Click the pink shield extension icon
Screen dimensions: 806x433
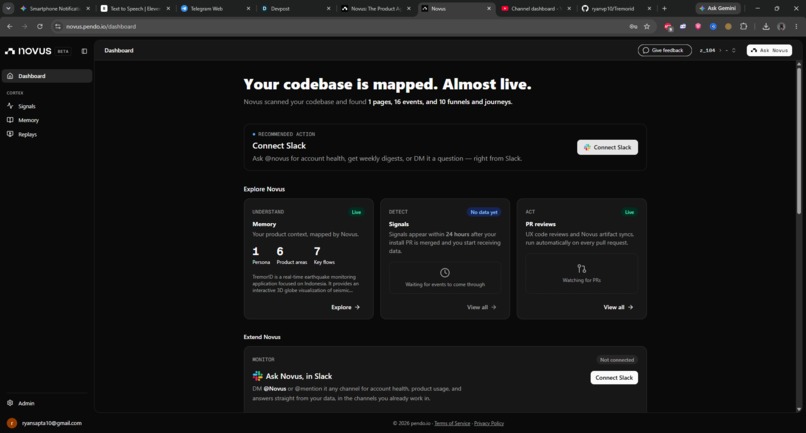698,26
